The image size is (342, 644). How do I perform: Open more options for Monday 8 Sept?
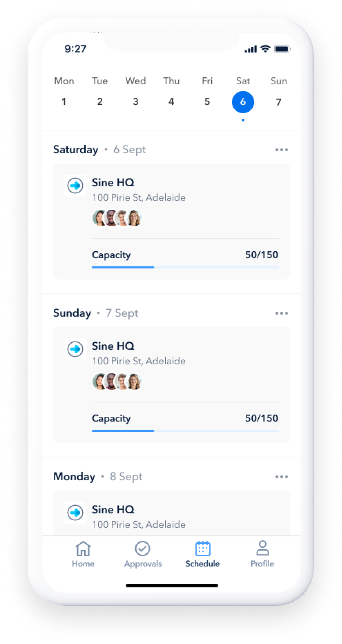(x=281, y=477)
